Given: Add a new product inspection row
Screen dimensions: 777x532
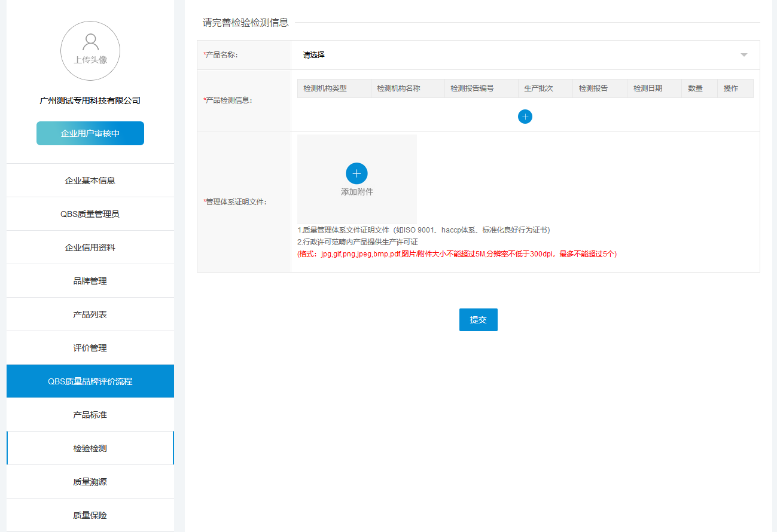Looking at the screenshot, I should tap(525, 117).
